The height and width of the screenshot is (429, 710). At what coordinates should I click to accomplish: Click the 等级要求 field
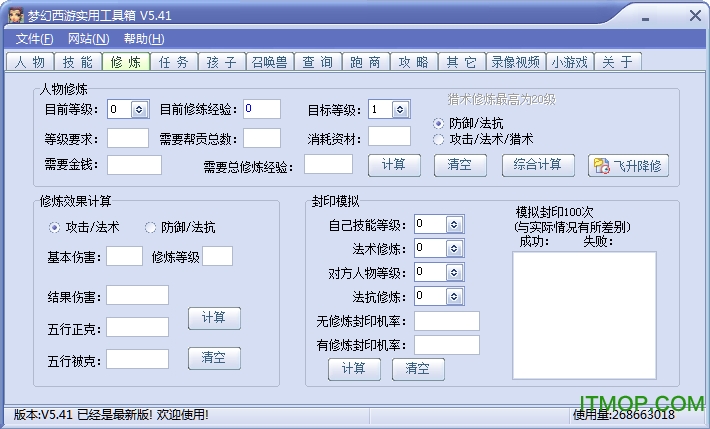pyautogui.click(x=128, y=138)
